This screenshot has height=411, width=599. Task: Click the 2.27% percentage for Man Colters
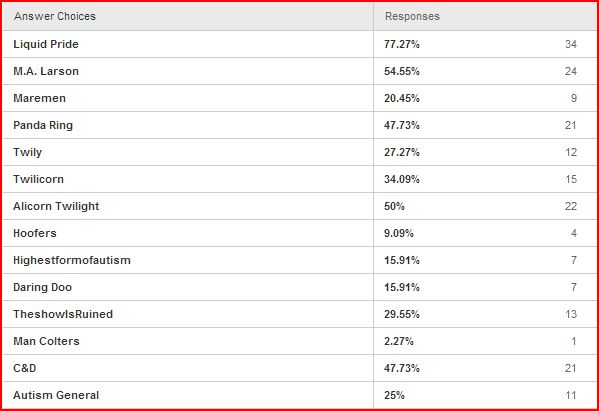pos(399,341)
